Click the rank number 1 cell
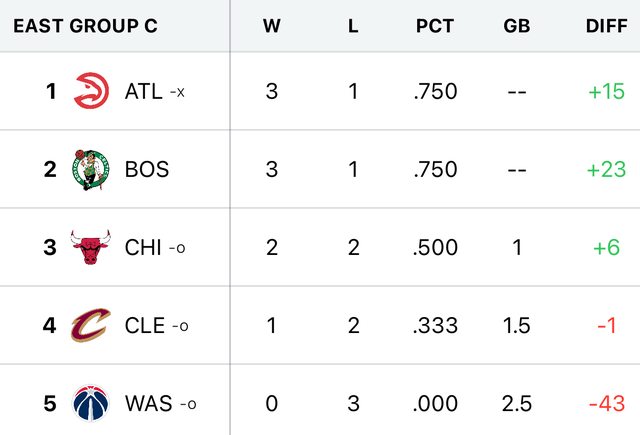The height and width of the screenshot is (435, 640). 51,91
